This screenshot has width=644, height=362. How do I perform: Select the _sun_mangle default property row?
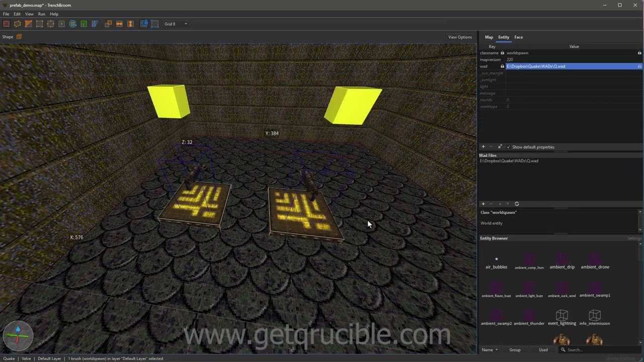(560, 73)
